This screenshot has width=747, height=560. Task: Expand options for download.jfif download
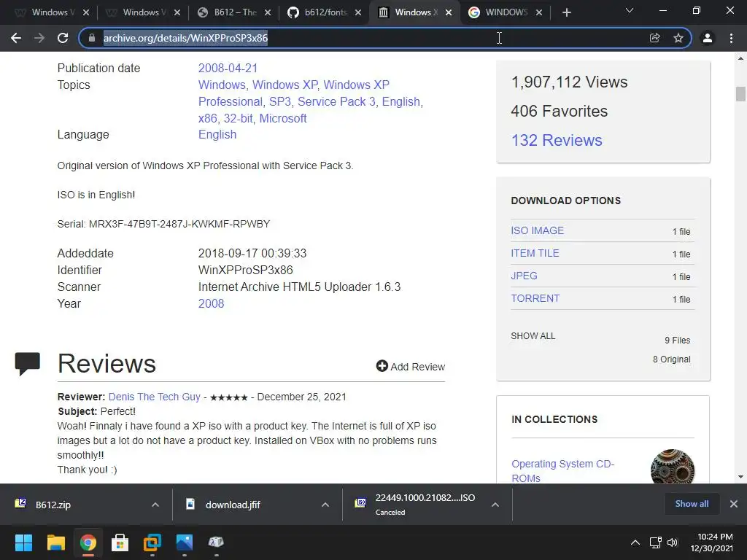click(x=325, y=505)
